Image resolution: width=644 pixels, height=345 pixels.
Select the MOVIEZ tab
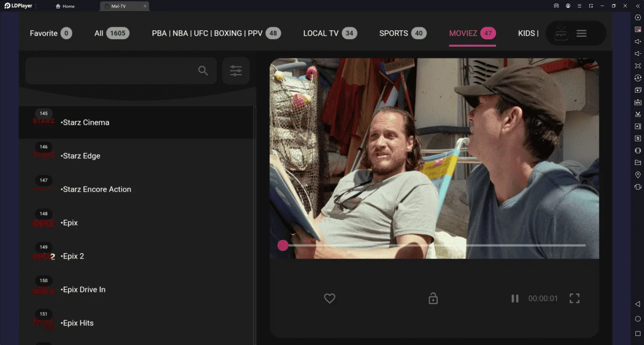(472, 33)
